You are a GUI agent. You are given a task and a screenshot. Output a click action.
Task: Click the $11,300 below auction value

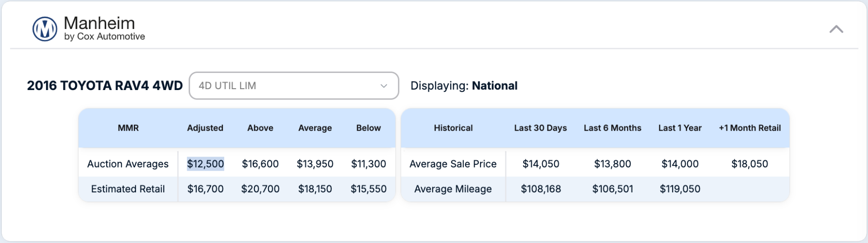369,164
